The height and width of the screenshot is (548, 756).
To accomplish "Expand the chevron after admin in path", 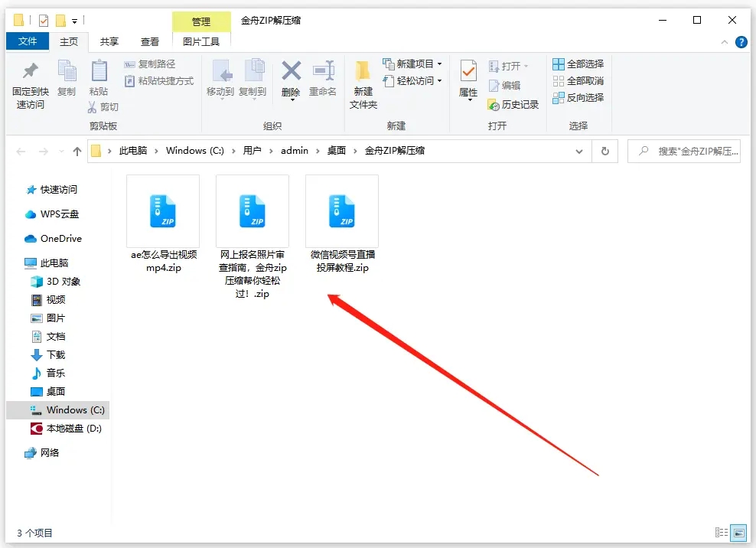I will (x=318, y=151).
